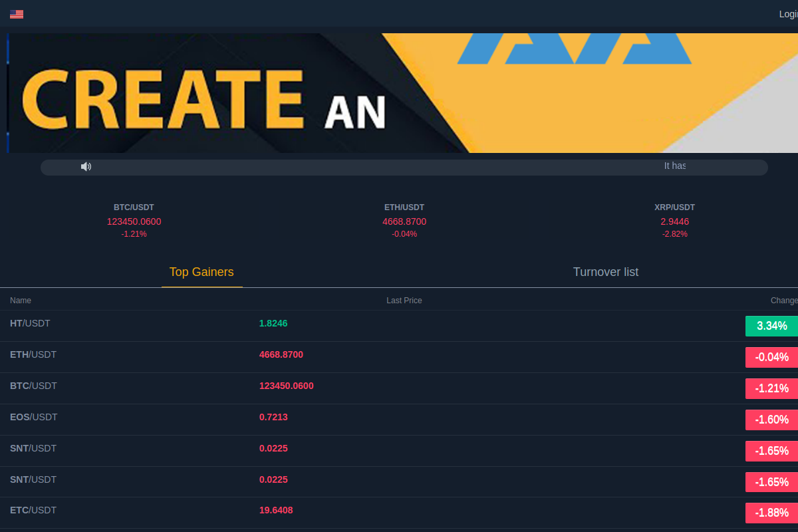Viewport: 798px width, 532px height.
Task: Open the ETH/USDT ticker card
Action: (404, 221)
